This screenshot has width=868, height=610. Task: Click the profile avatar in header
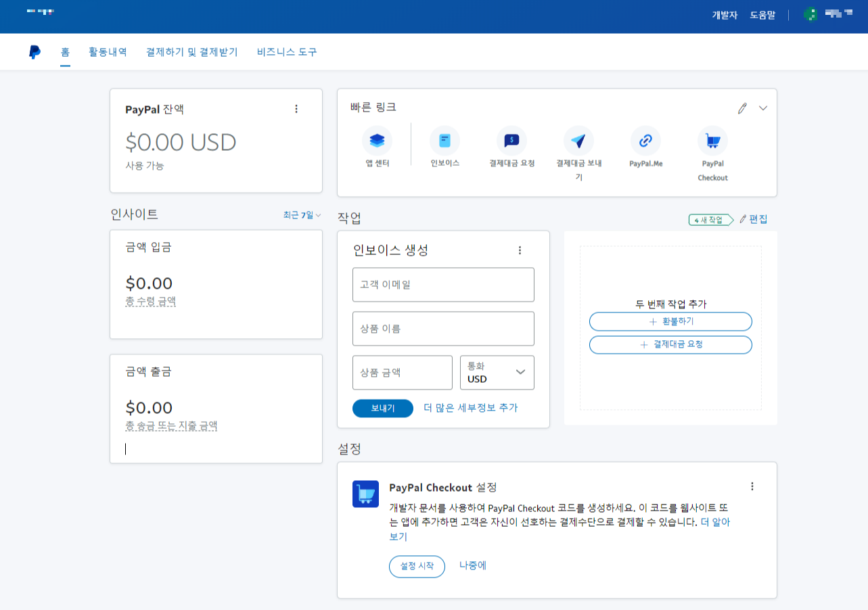click(810, 14)
